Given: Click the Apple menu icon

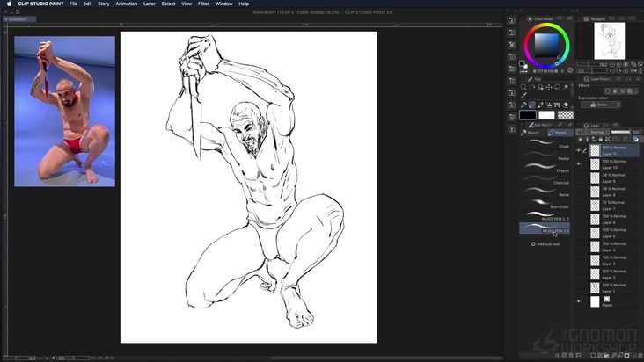Looking at the screenshot, I should tap(9, 4).
